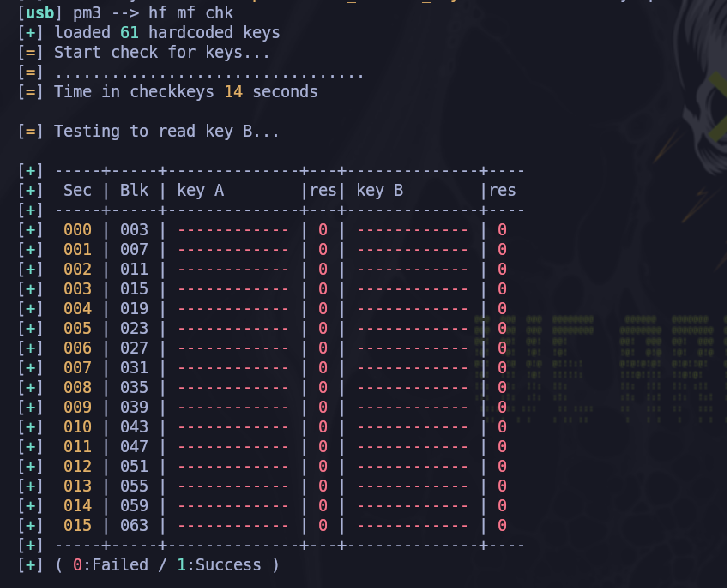727x588 pixels.
Task: Click sector number 005 in the table
Action: pyautogui.click(x=78, y=328)
